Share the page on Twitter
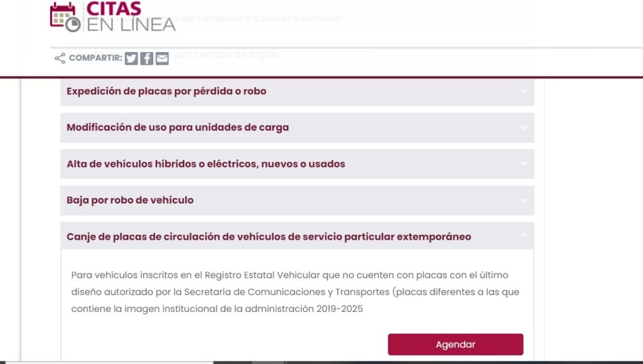Screen dimensions: 643x364 click(x=131, y=58)
